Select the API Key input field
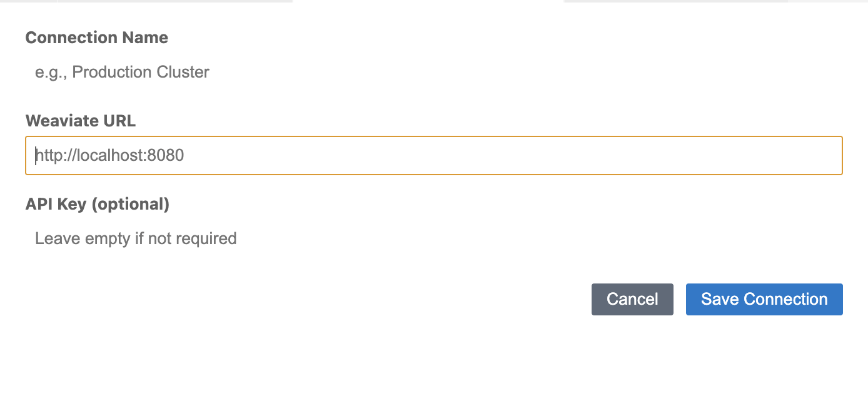868x413 pixels. pyautogui.click(x=433, y=238)
